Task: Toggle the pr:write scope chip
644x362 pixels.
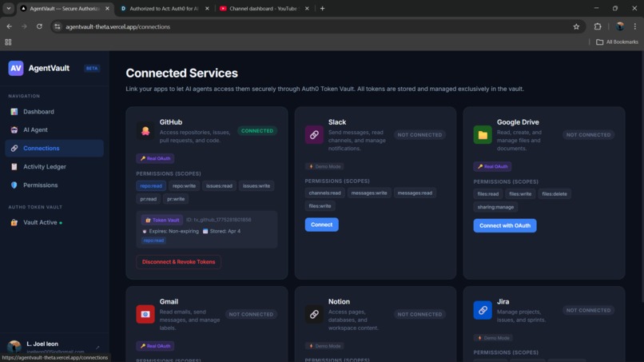Action: tap(176, 199)
